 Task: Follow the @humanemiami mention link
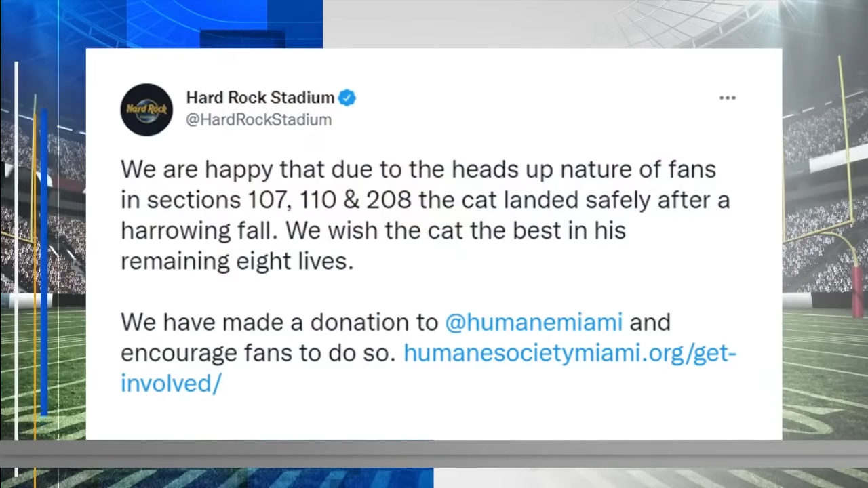pos(534,322)
